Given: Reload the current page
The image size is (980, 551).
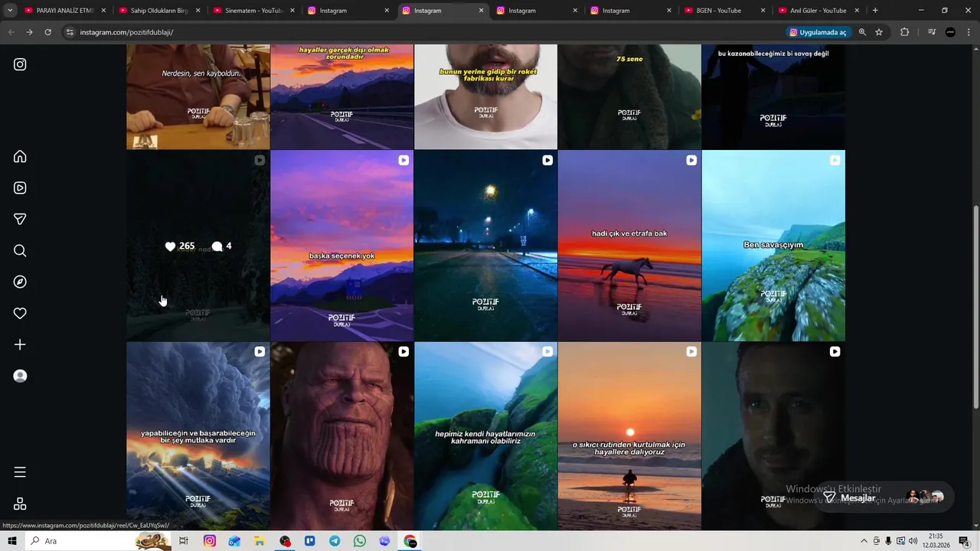Looking at the screenshot, I should 47,32.
